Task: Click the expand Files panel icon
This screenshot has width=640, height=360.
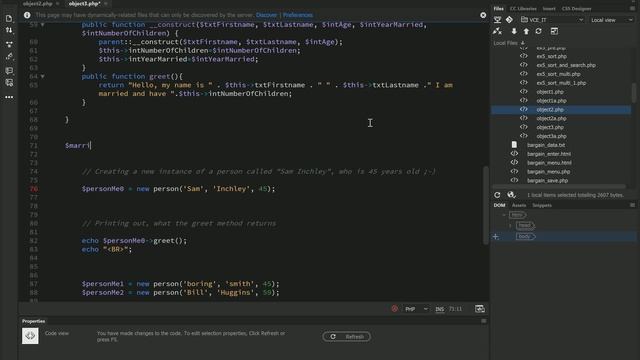Action: 554,31
